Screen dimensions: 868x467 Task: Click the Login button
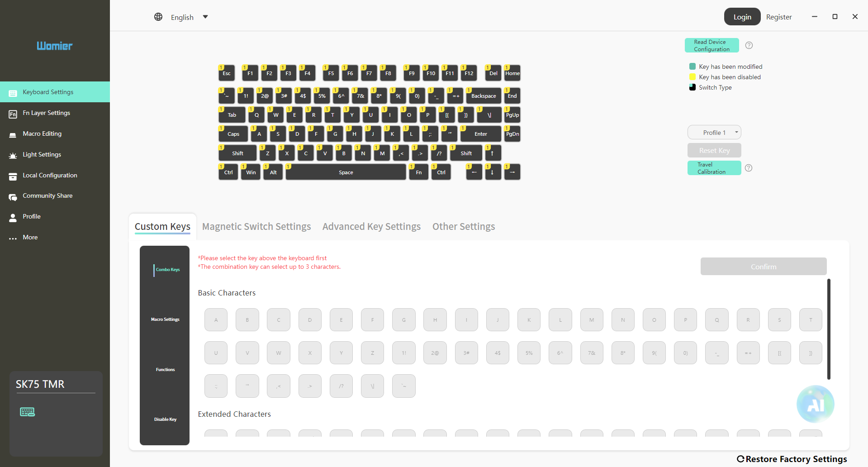tap(742, 17)
